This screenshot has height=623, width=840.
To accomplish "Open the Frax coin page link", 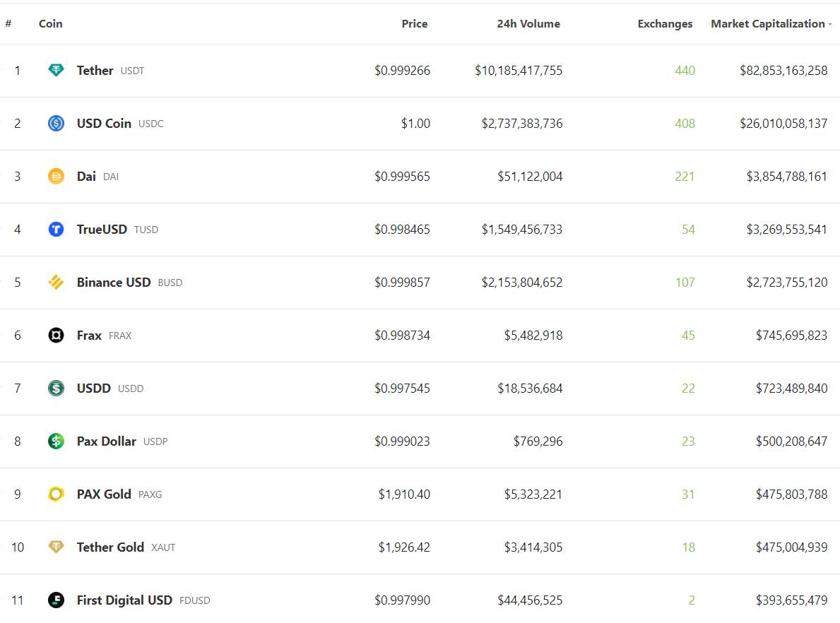I will coord(89,336).
